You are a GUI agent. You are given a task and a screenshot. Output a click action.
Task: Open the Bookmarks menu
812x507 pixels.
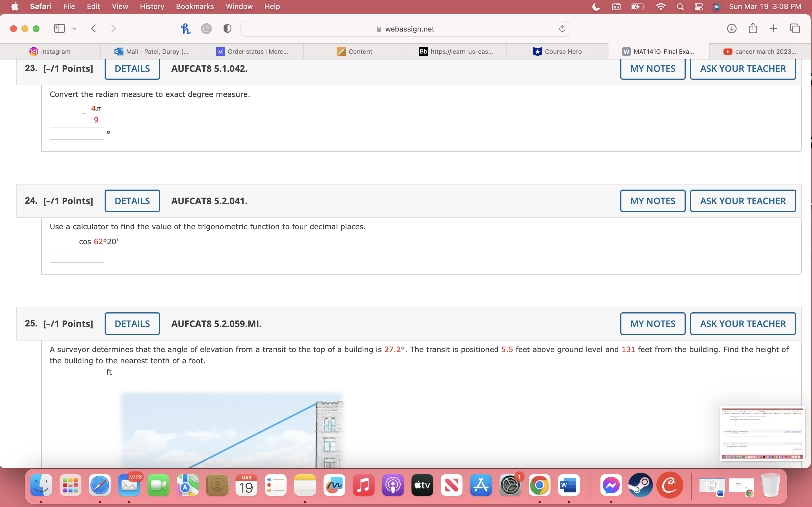195,6
